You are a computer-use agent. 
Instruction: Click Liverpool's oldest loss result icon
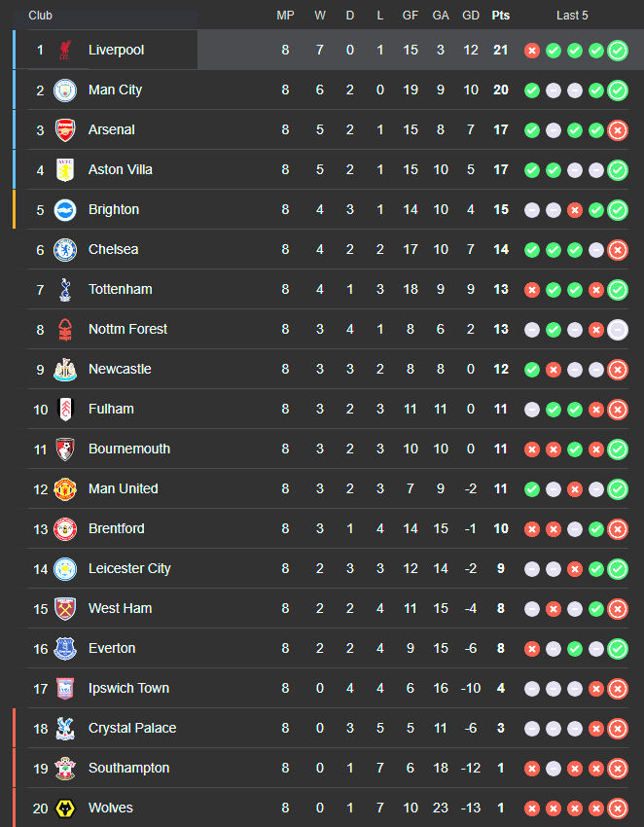(x=532, y=51)
